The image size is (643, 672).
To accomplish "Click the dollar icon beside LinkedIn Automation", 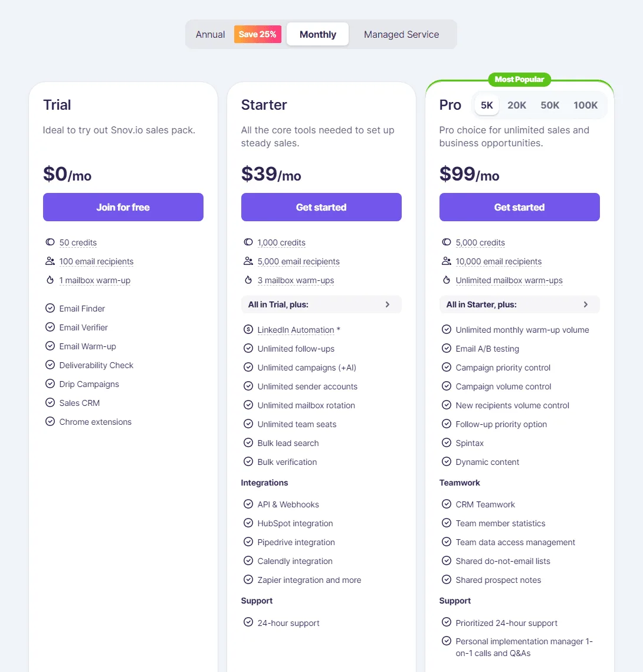I will (x=248, y=329).
